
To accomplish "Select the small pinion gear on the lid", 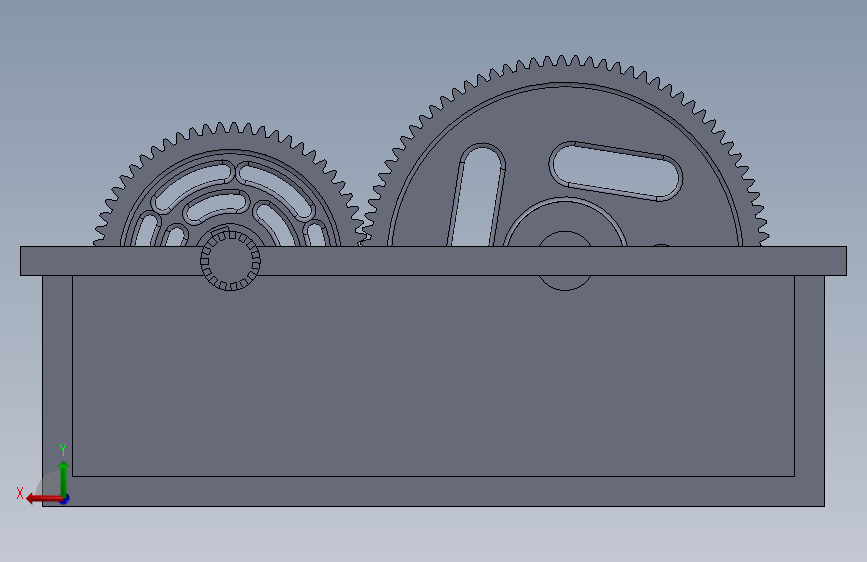I will click(x=230, y=260).
